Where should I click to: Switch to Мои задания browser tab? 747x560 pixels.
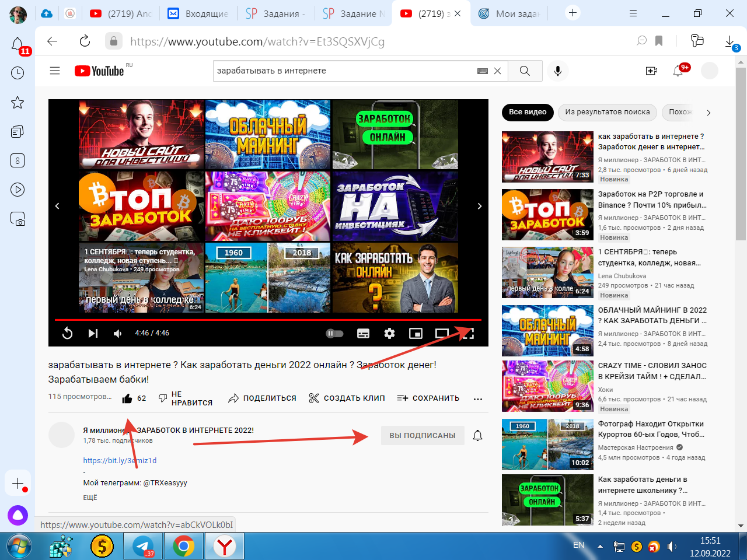pos(509,13)
